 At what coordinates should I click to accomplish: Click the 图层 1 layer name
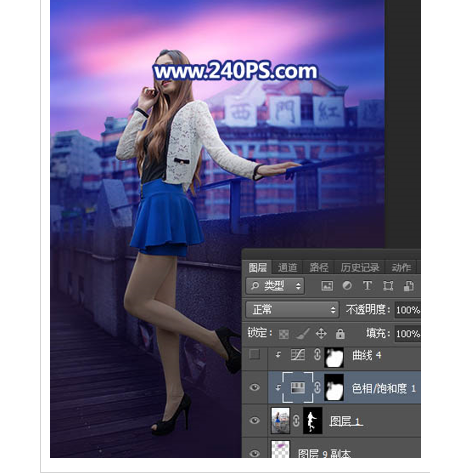click(x=345, y=421)
